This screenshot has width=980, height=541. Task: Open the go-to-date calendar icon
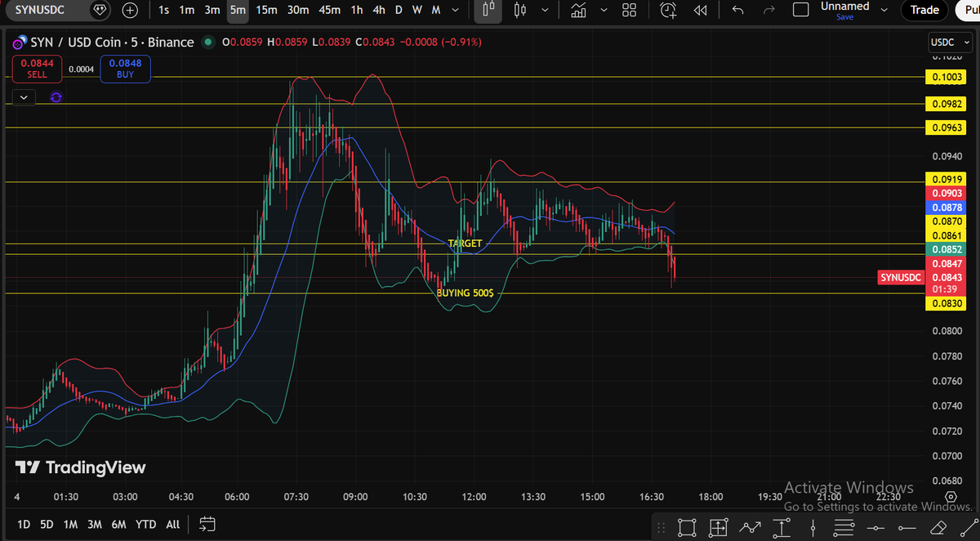[207, 524]
